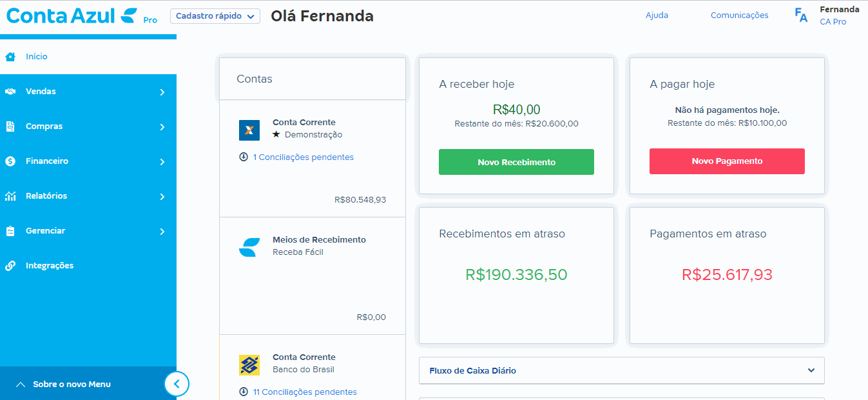Open 1 Conciliações pendentes link
Screen dimensions: 868x400
tap(303, 157)
